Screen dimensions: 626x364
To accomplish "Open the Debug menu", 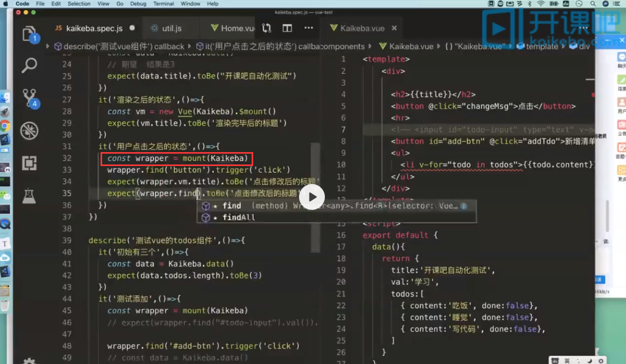I will coord(138,4).
